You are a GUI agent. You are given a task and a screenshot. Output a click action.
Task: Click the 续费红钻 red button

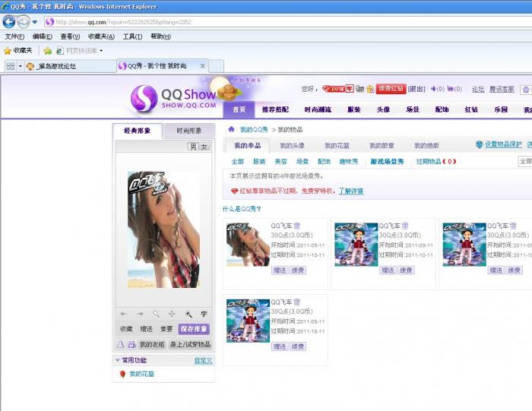[391, 89]
